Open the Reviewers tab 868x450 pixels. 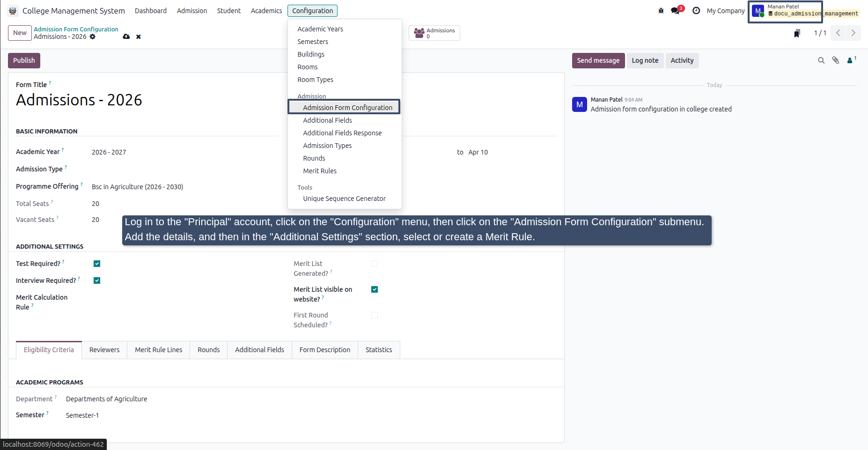pos(104,350)
